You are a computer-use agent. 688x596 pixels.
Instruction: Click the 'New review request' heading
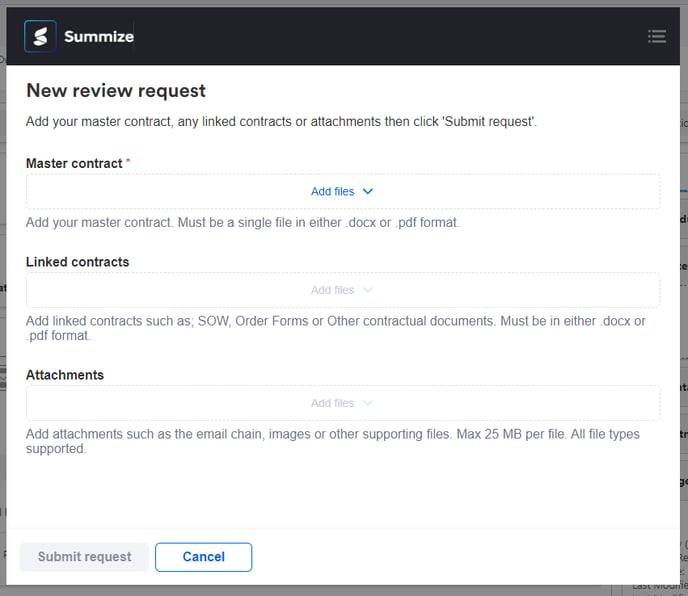click(116, 91)
